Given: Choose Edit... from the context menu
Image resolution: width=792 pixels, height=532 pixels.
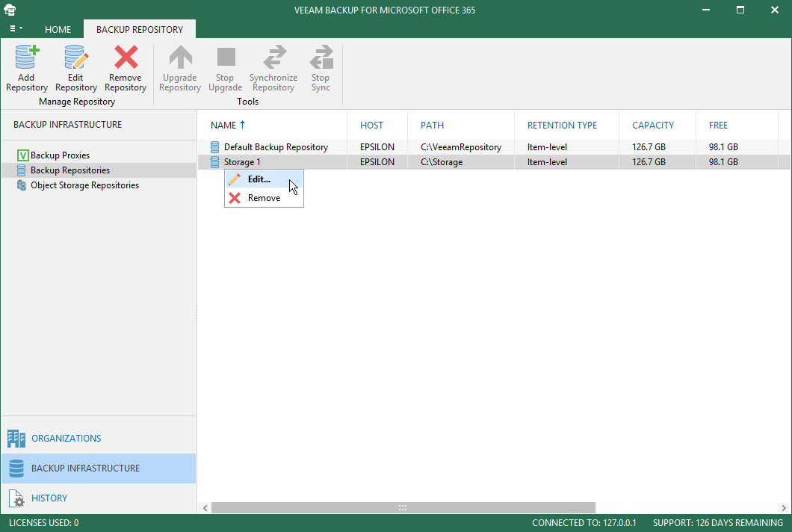Looking at the screenshot, I should tap(264, 179).
